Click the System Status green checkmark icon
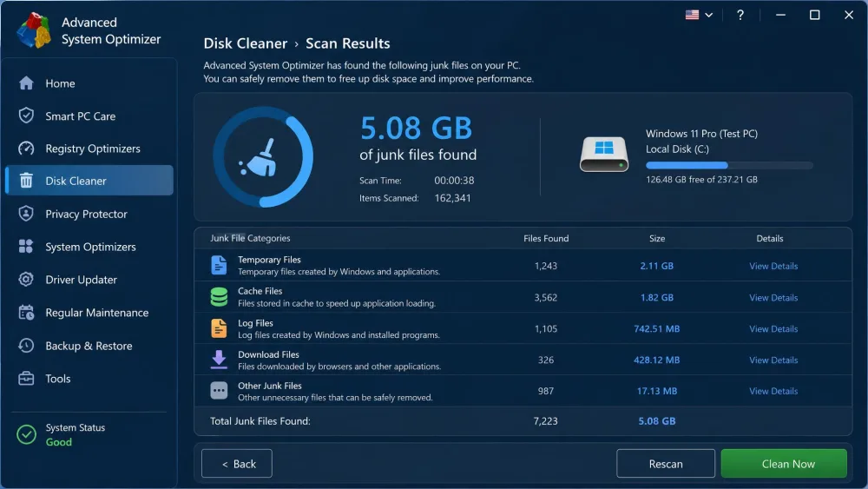The height and width of the screenshot is (489, 868). click(26, 435)
